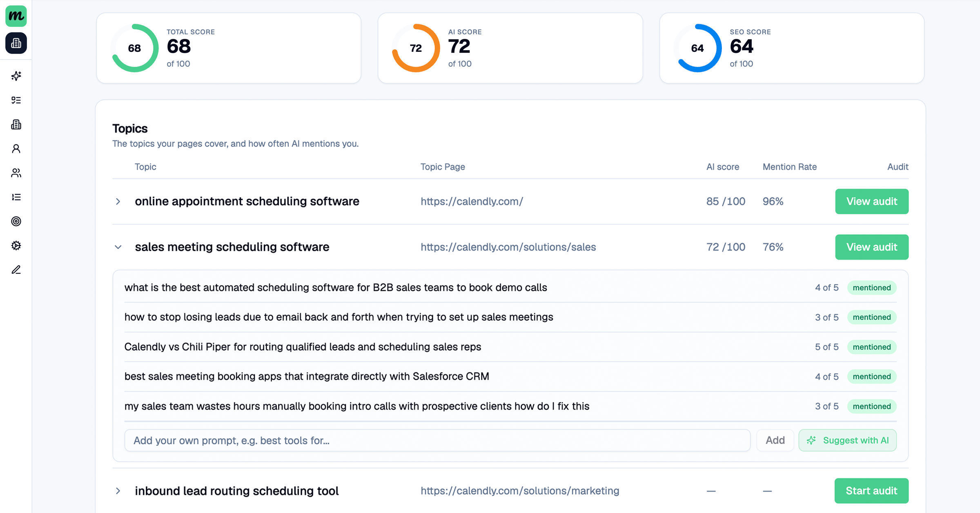This screenshot has height=513, width=980.
Task: Open the AI sparkle icon in sidebar
Action: point(16,76)
